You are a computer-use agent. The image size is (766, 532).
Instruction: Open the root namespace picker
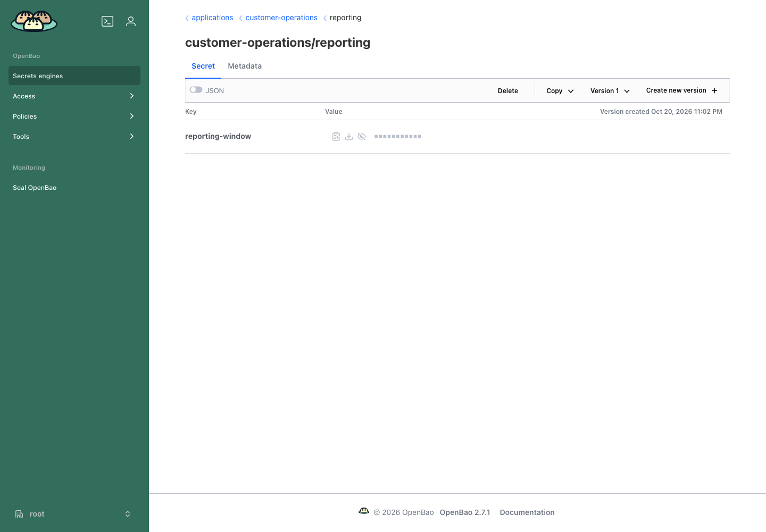point(73,514)
